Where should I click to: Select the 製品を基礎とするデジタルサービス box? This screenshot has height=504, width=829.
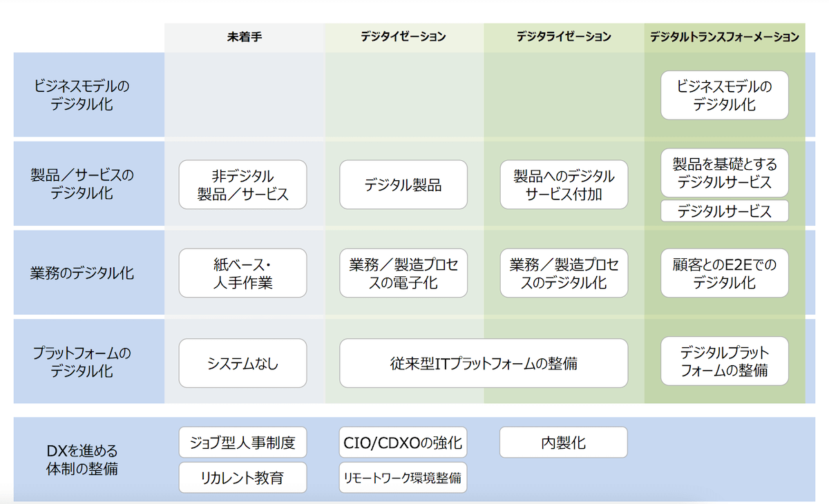pyautogui.click(x=724, y=173)
